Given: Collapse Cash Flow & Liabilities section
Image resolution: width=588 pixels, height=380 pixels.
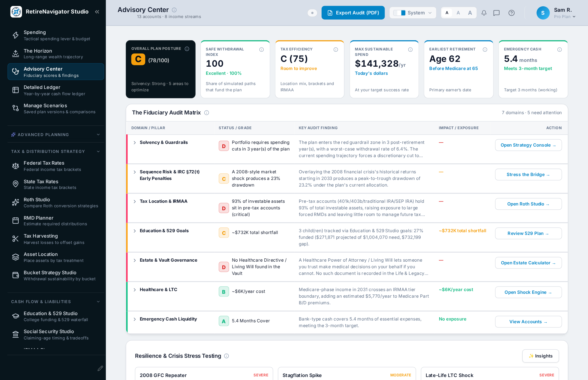Looking at the screenshot, I should pos(56,302).
